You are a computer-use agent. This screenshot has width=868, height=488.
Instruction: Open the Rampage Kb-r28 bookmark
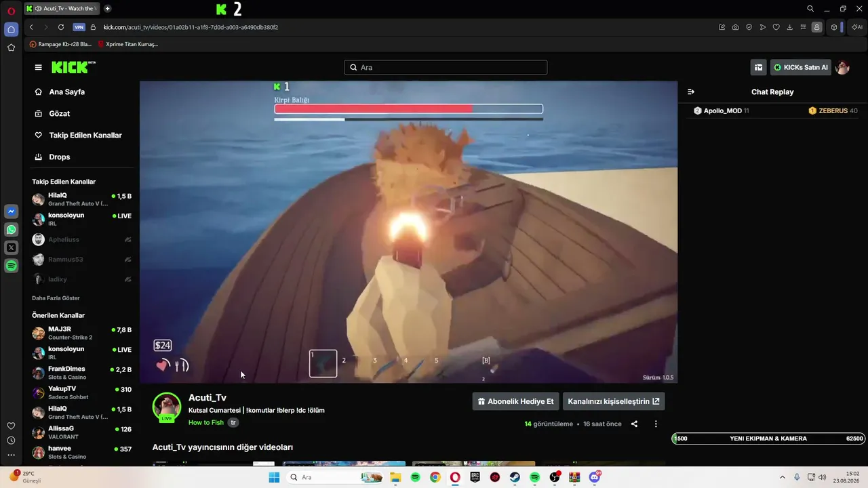pyautogui.click(x=60, y=44)
